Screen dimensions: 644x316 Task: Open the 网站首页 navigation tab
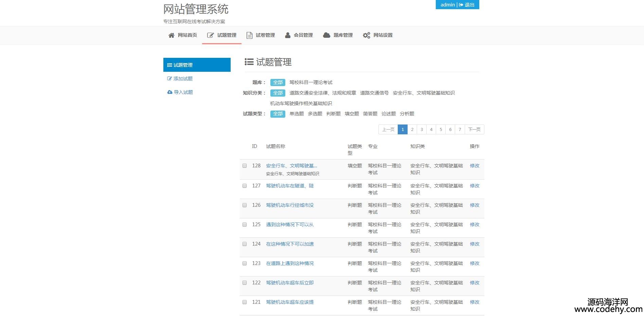[183, 35]
